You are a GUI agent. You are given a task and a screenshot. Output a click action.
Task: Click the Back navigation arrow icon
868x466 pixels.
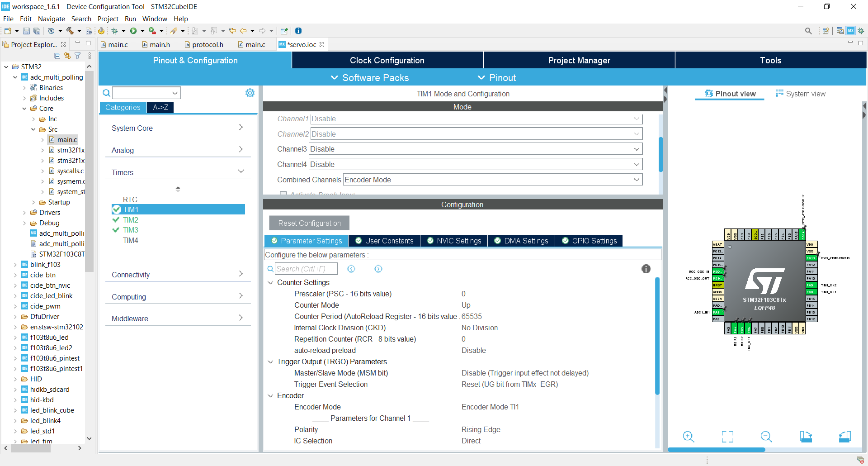[x=243, y=31]
